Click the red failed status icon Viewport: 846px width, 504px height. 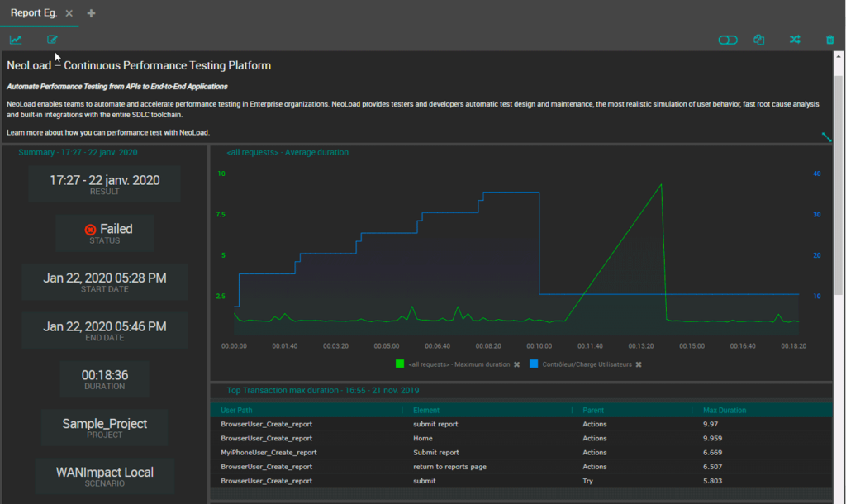point(91,230)
